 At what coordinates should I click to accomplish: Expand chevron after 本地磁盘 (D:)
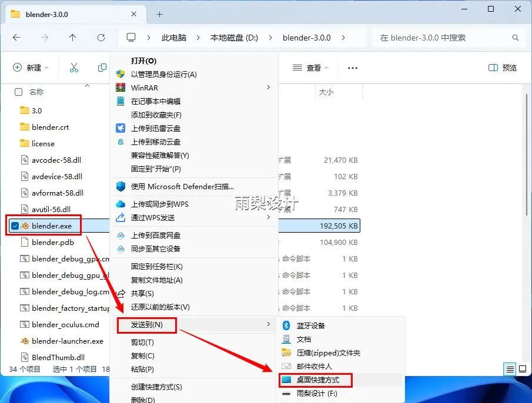tap(270, 38)
